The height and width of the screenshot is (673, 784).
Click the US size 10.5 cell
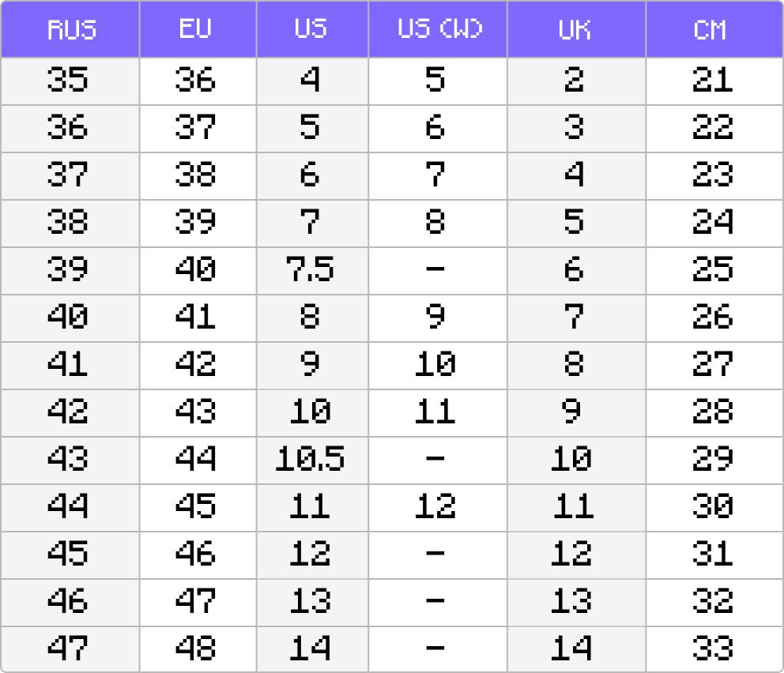tap(310, 460)
